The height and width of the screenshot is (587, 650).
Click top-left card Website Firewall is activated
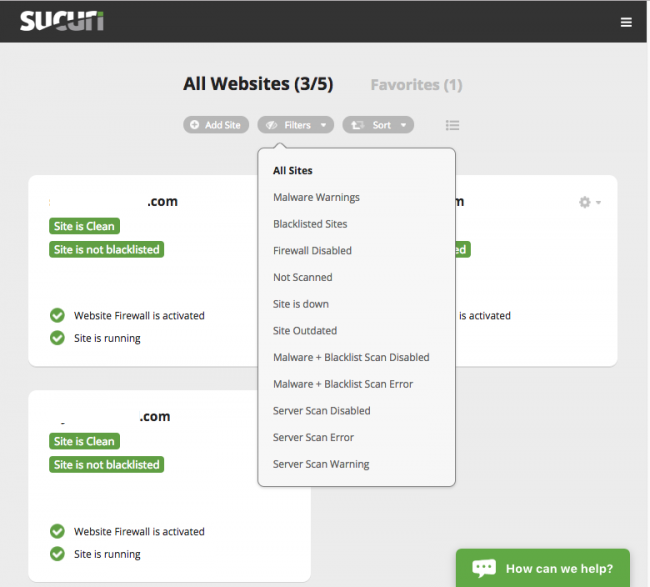click(x=139, y=315)
